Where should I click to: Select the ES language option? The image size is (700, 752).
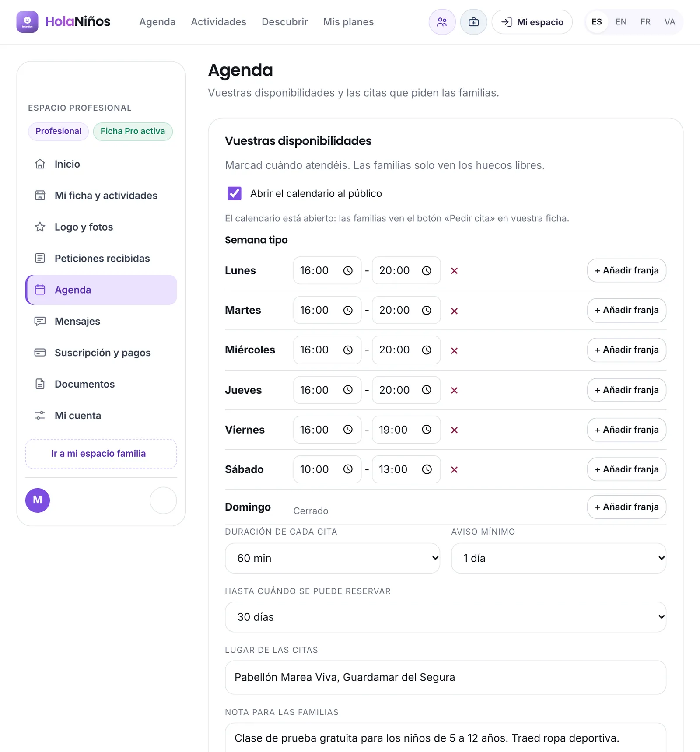coord(597,22)
